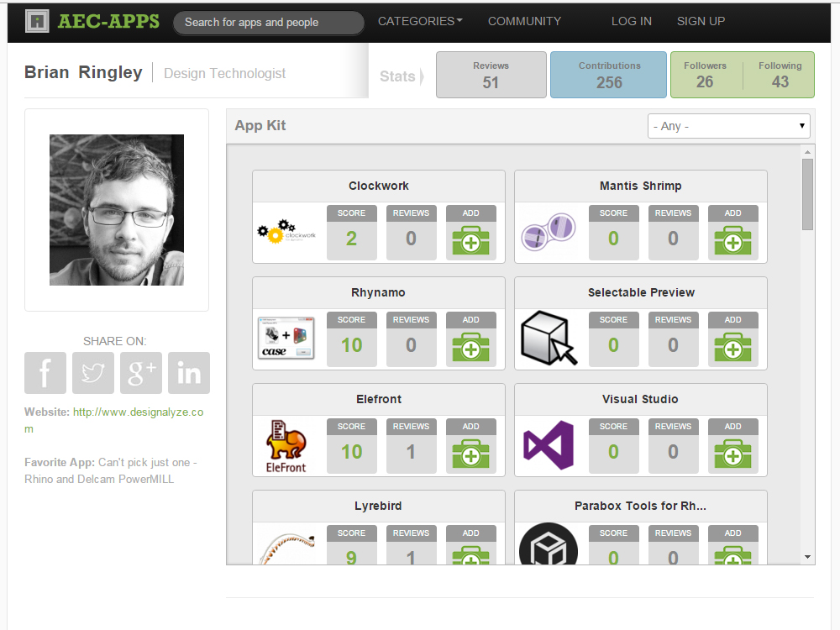Click the Clockwork score value 2
The height and width of the screenshot is (630, 840).
click(351, 239)
